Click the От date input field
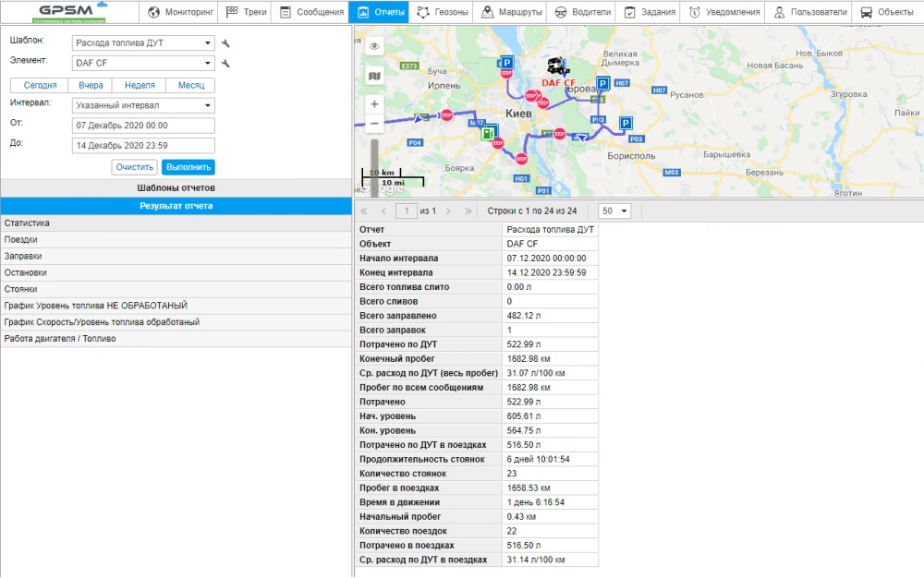924x578 pixels. (x=142, y=126)
